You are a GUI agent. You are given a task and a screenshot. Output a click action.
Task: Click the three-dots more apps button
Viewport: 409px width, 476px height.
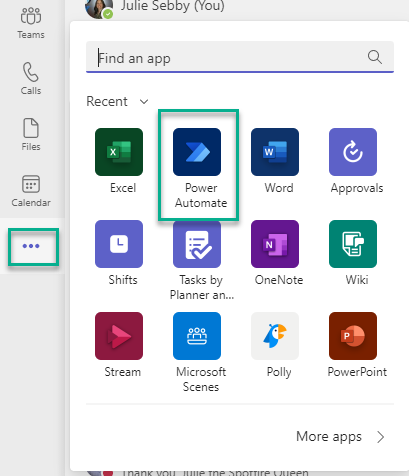(x=31, y=246)
